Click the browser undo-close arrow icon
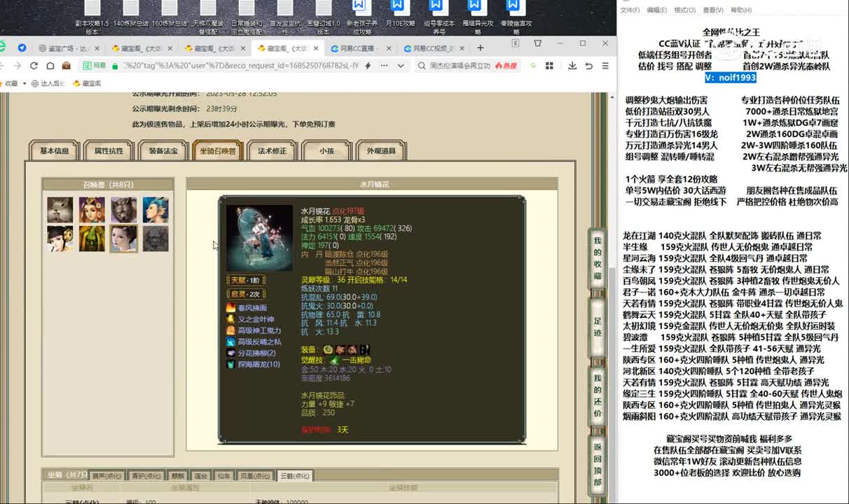The width and height of the screenshot is (849, 504). point(589,66)
